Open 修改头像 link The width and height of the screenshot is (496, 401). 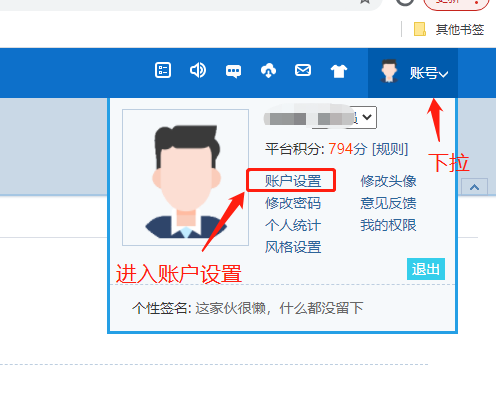pos(388,181)
